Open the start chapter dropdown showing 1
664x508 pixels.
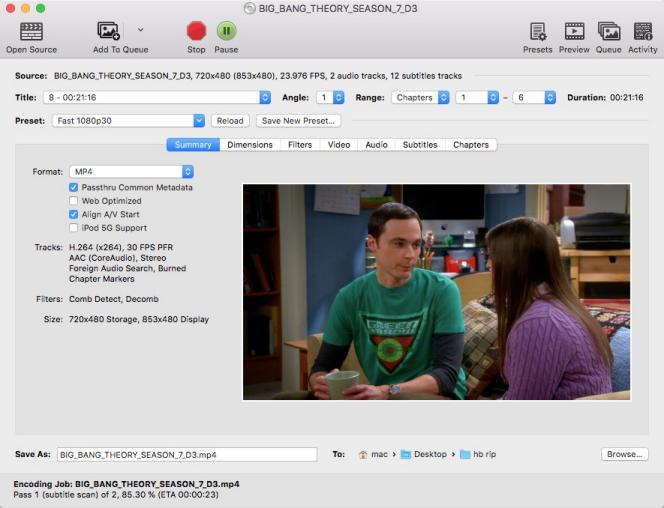[477, 97]
